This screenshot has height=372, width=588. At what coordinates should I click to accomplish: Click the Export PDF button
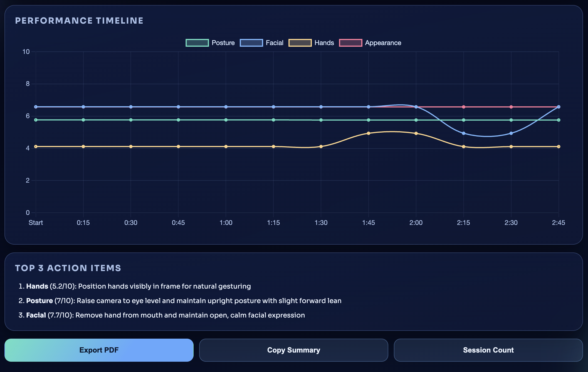coord(99,350)
